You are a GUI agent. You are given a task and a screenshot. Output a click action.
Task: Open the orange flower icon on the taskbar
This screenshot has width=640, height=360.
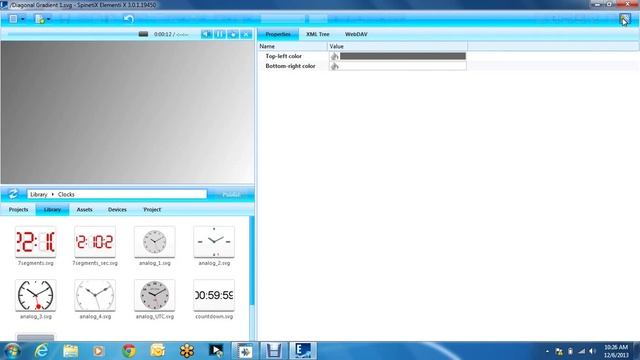coord(187,351)
